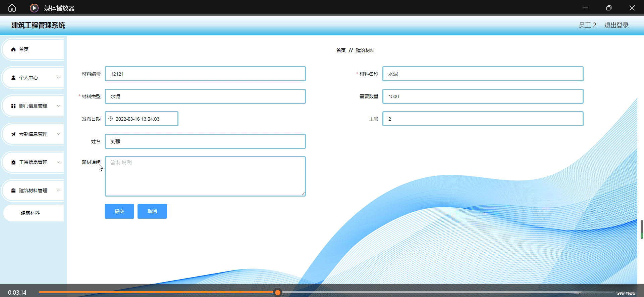Click the 取消 cancel button
The width and height of the screenshot is (644, 297).
pos(152,211)
